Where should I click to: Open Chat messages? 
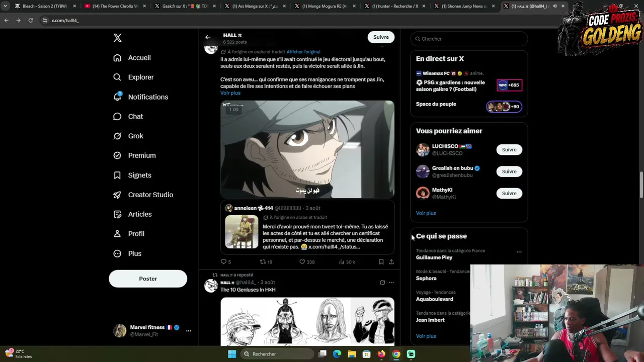click(128, 117)
